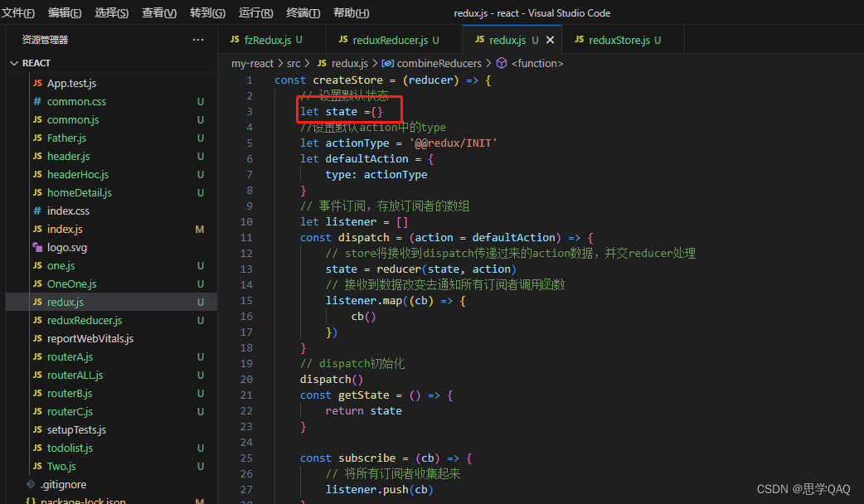
Task: Click the U badge next to routerA.js
Action: click(x=200, y=356)
